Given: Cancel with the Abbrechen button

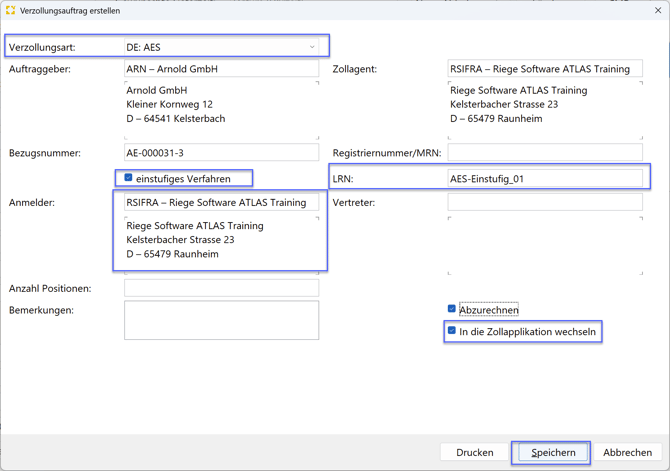Looking at the screenshot, I should point(627,452).
